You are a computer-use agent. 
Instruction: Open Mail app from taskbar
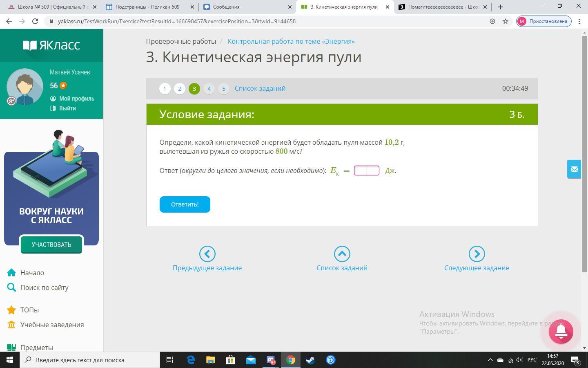click(251, 360)
